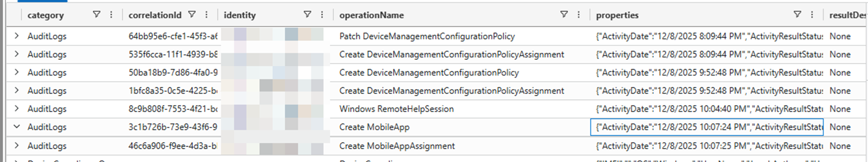
Task: Sort by the properties column header
Action: 617,15
